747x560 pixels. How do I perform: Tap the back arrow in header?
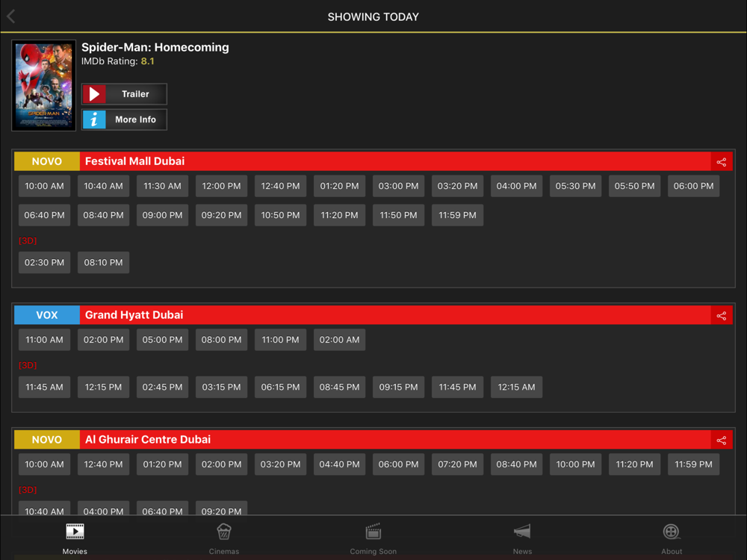coord(11,16)
